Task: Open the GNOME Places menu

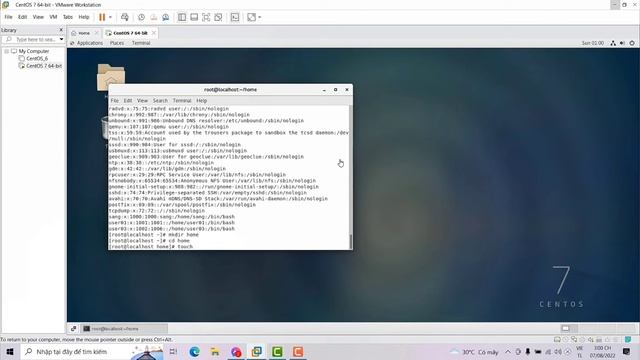Action: 117,43
